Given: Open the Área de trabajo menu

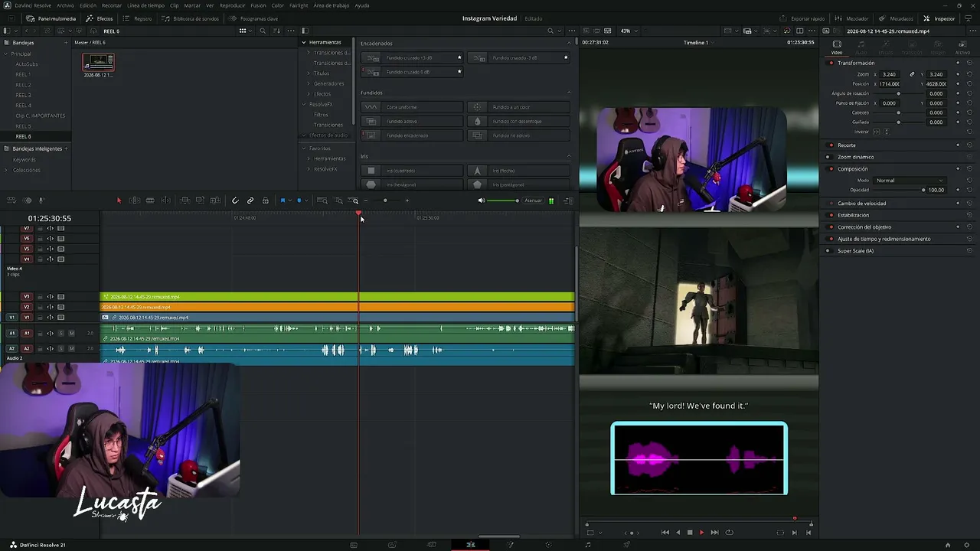Looking at the screenshot, I should pos(331,5).
